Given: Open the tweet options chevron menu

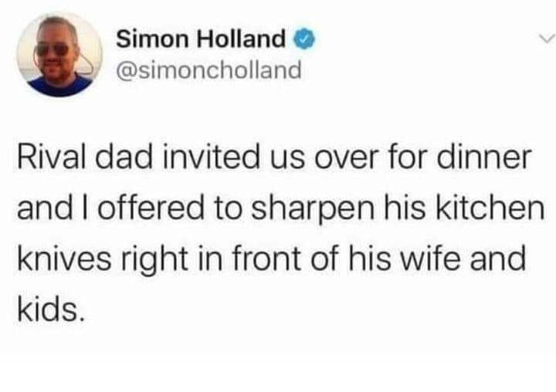Looking at the screenshot, I should click(545, 38).
